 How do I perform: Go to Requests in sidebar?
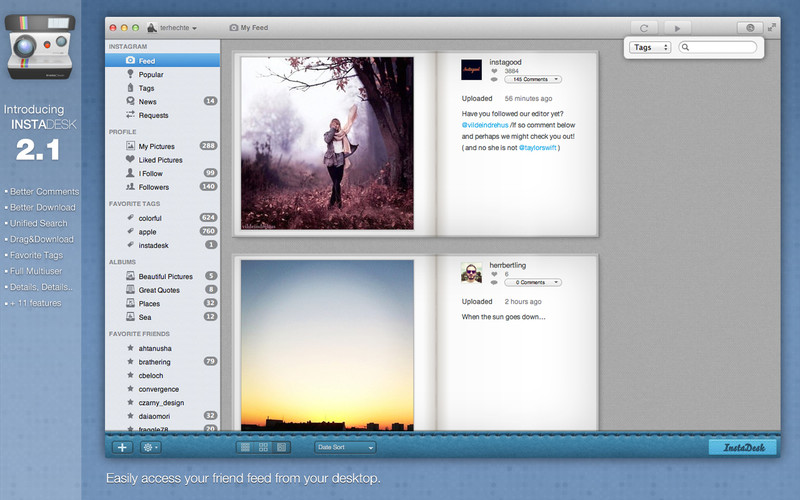153,115
